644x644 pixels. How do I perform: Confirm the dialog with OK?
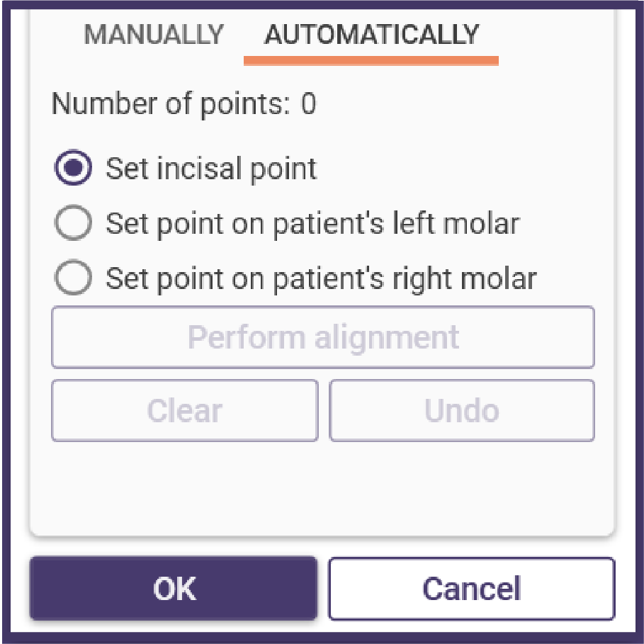point(174,588)
